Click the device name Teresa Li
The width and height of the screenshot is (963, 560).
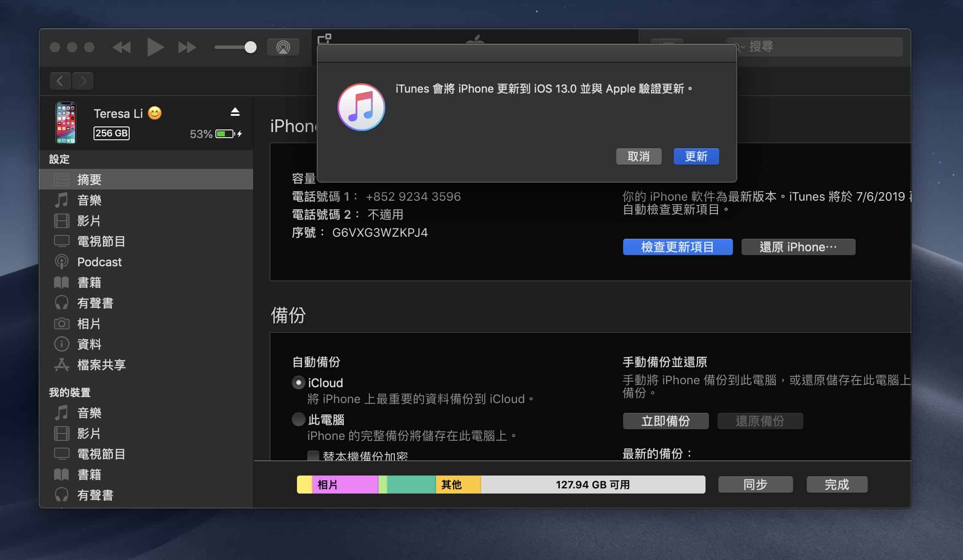[118, 114]
